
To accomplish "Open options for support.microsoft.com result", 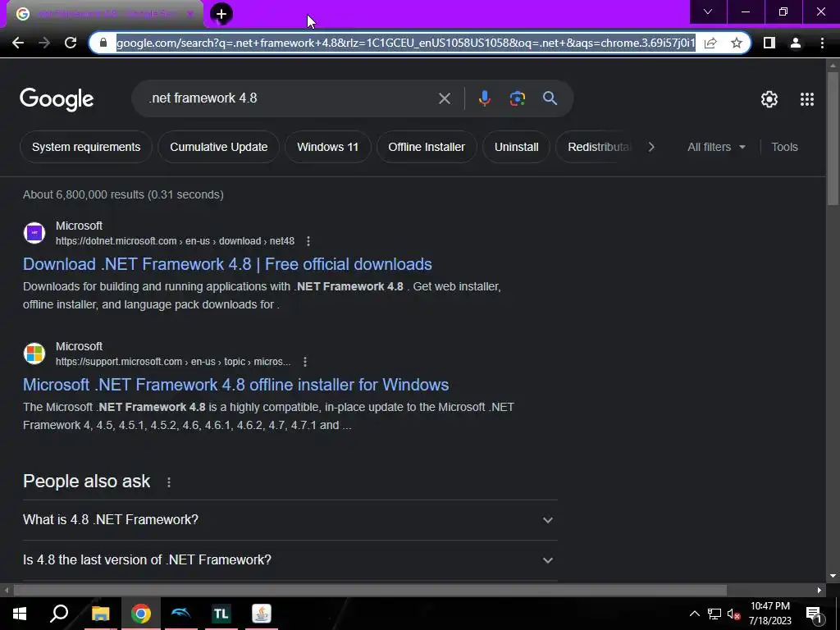I will (x=305, y=362).
